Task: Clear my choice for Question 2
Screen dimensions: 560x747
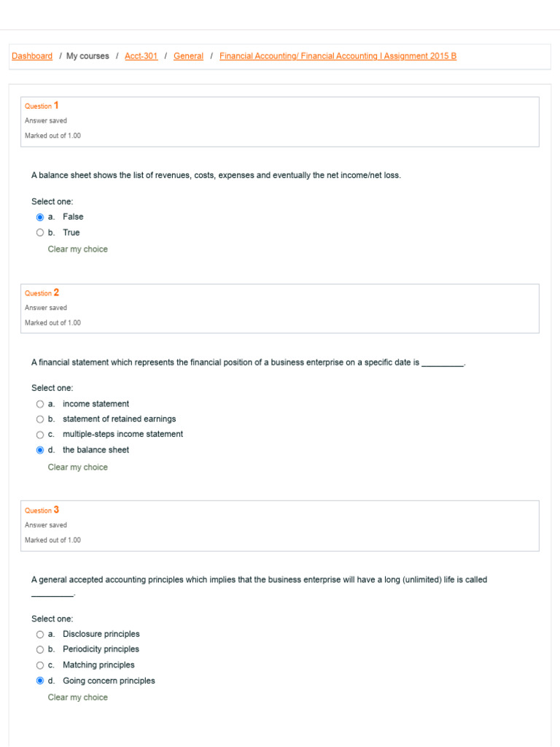Action: point(77,468)
